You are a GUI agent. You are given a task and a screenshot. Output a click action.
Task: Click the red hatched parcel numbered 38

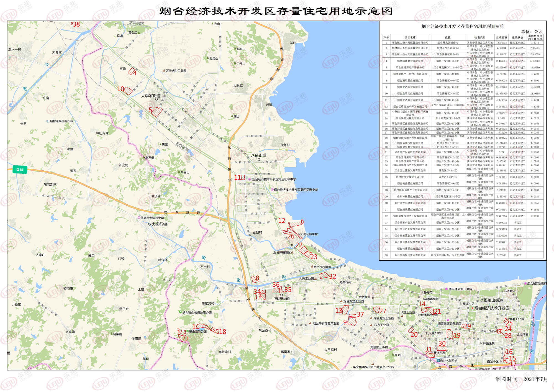[x=72, y=24]
